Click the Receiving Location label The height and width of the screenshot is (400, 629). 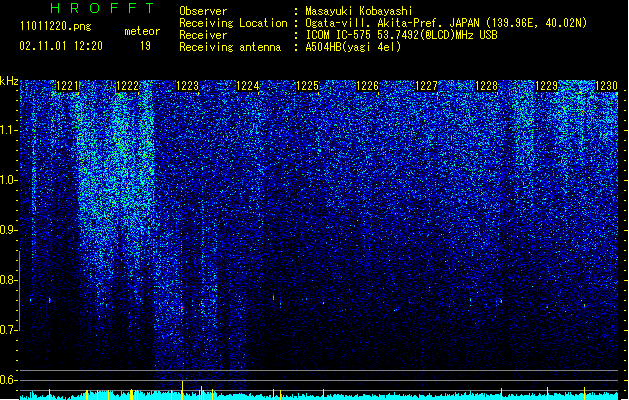(x=233, y=23)
